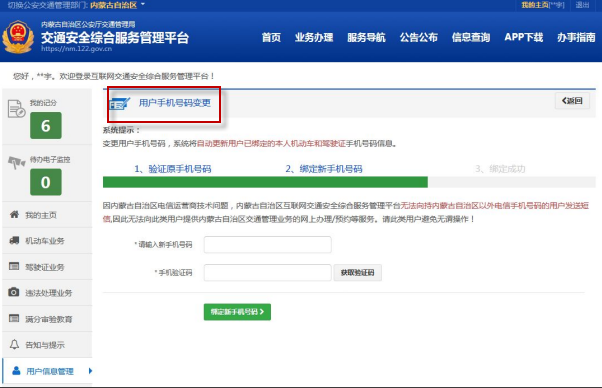Click the truck icon beside 机动车业务
602x388 pixels.
pyautogui.click(x=14, y=240)
